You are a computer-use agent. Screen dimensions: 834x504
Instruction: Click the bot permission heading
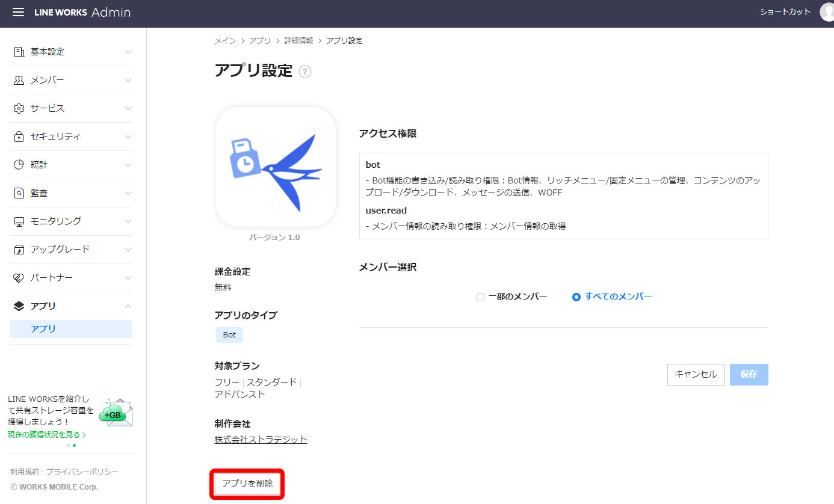[x=373, y=165]
